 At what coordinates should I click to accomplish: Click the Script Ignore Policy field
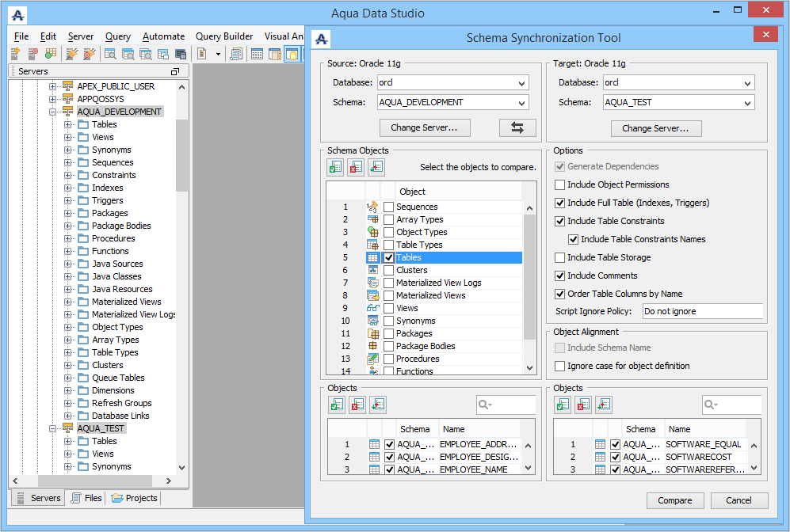702,311
